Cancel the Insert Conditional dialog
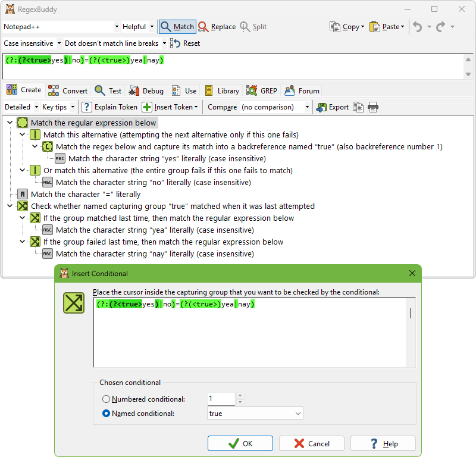Screen dimensions: 476x457 (311, 444)
